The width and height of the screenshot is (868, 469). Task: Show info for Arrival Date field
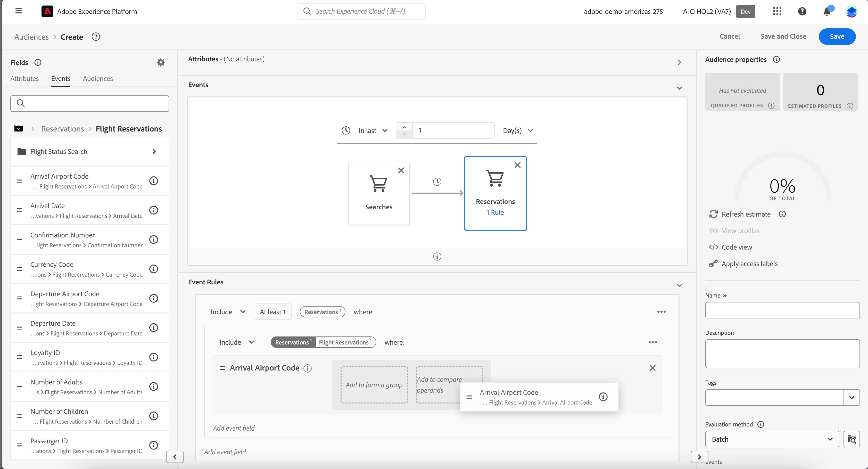coord(154,210)
